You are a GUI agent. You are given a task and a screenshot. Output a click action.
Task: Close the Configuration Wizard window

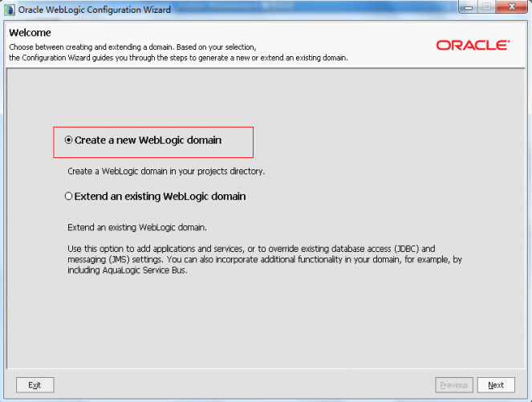(512, 6)
